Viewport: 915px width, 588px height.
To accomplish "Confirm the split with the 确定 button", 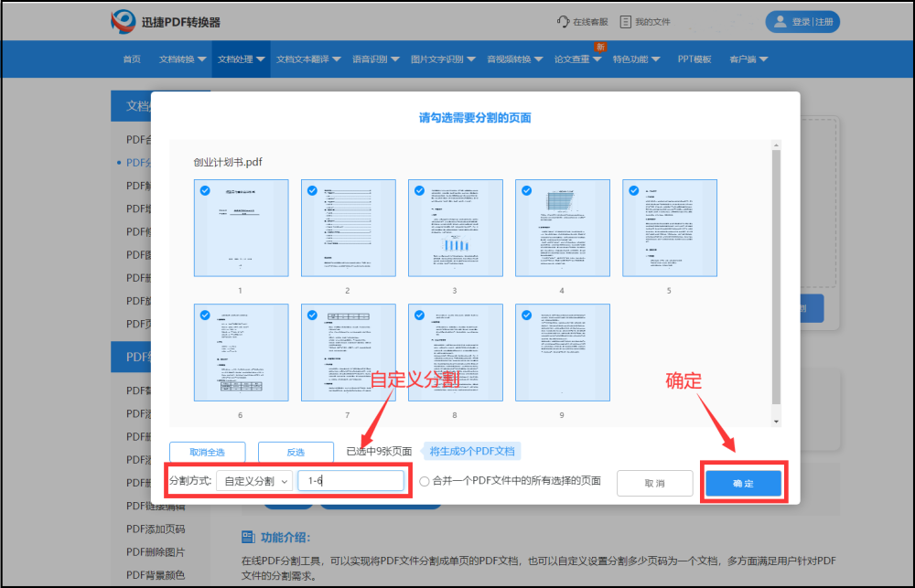I will coord(743,482).
